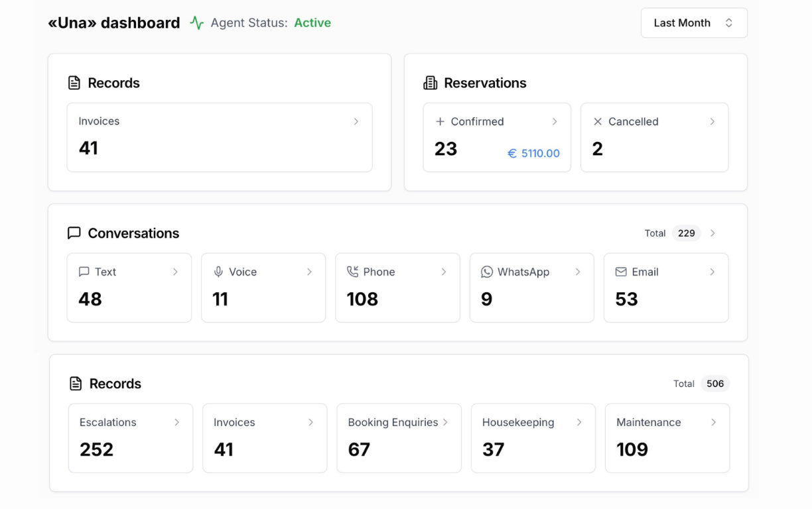Click the Conversations total badge 229
This screenshot has width=812, height=509.
pyautogui.click(x=687, y=233)
